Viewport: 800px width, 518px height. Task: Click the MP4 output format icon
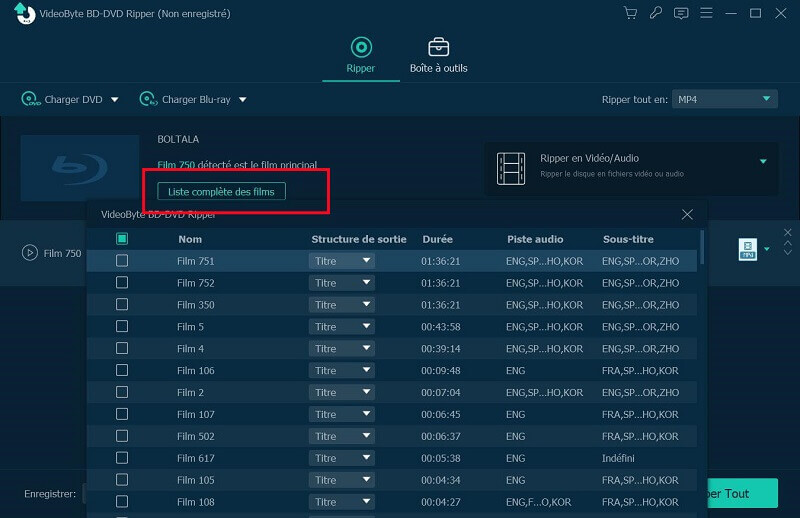pyautogui.click(x=747, y=249)
